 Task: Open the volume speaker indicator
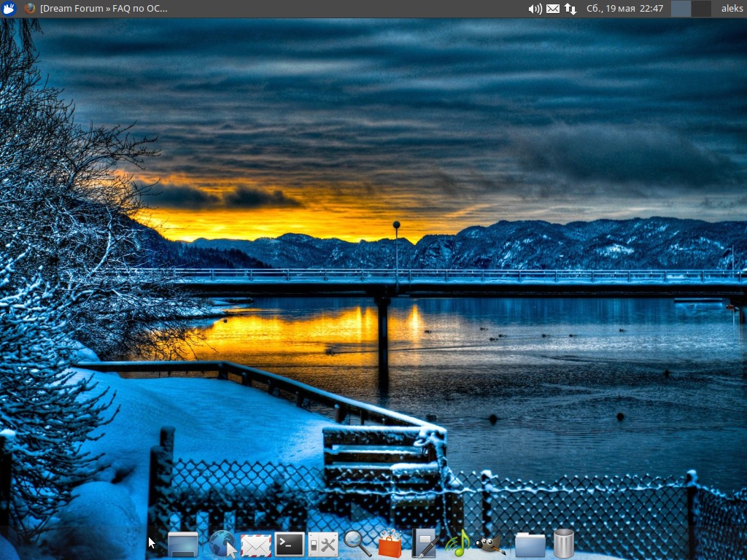point(535,9)
